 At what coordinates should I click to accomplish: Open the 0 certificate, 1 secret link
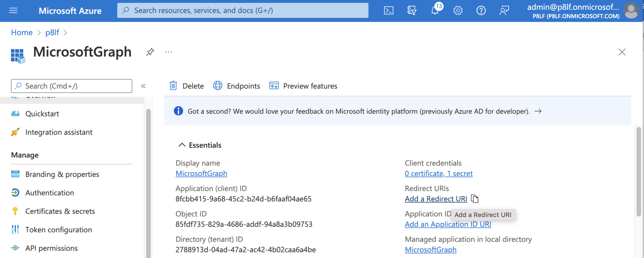[438, 174]
